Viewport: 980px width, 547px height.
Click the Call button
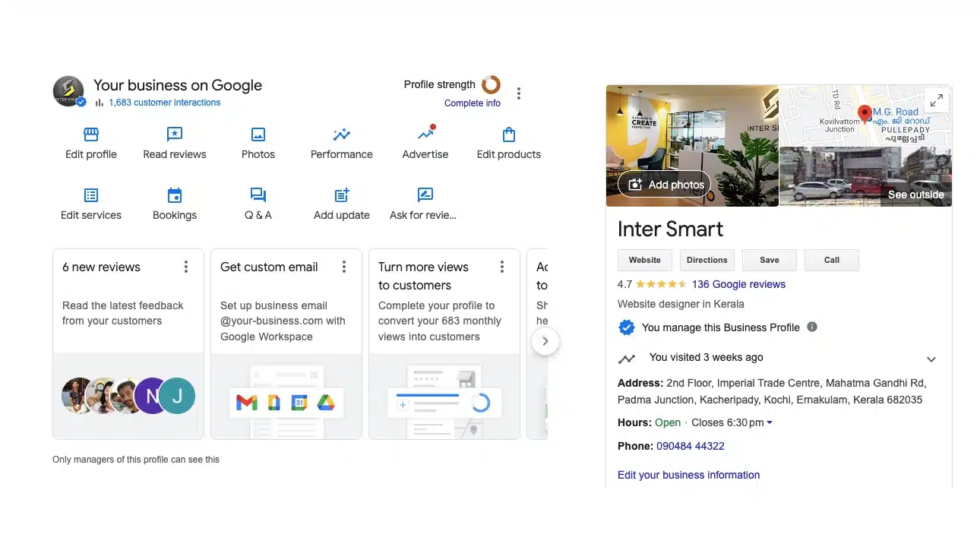(x=832, y=260)
